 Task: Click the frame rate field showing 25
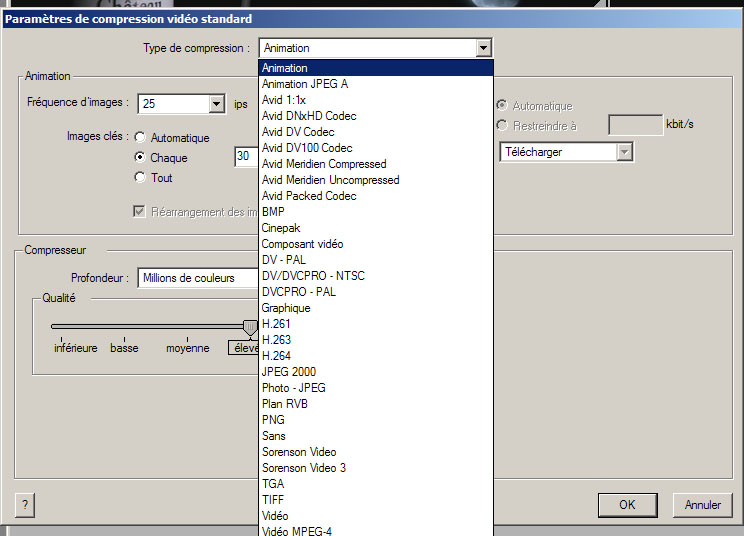(x=174, y=104)
